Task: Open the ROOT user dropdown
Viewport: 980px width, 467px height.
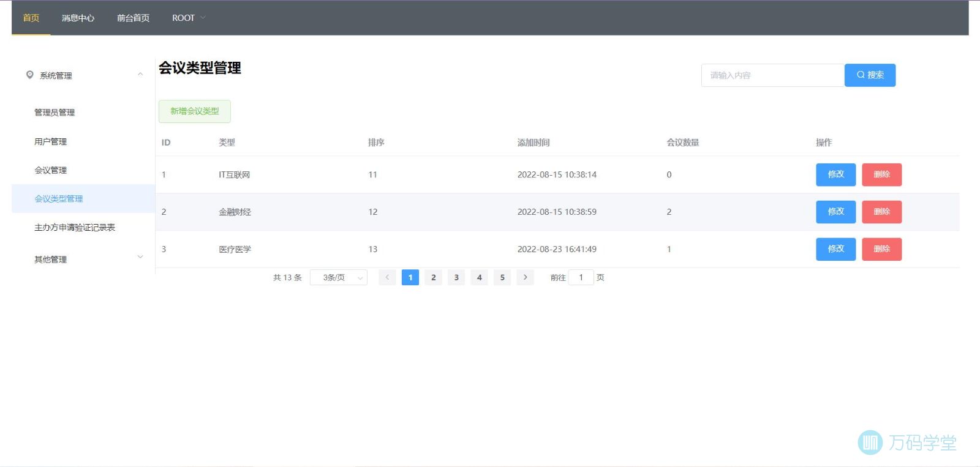Action: pos(189,18)
